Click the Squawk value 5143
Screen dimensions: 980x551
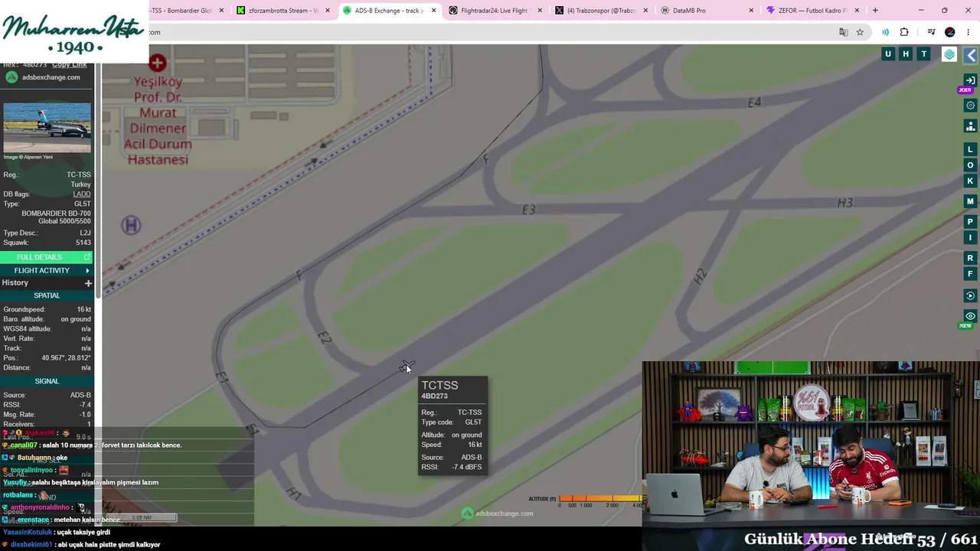83,243
